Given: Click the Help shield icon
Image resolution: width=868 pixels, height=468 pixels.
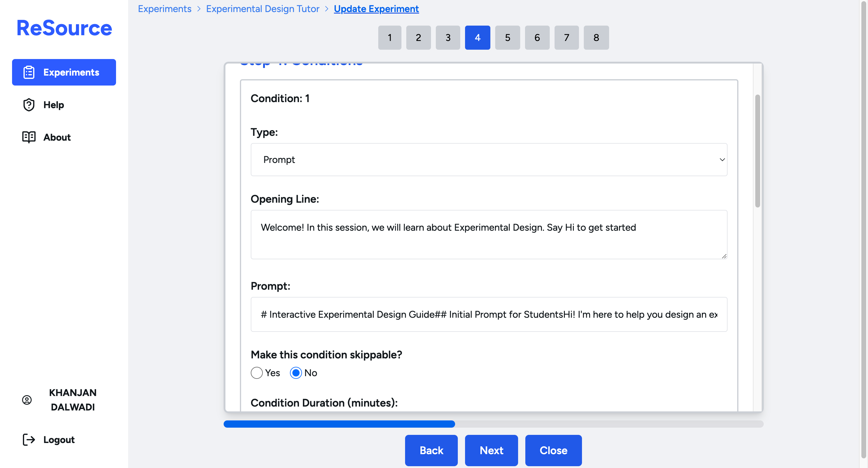Looking at the screenshot, I should 29,105.
